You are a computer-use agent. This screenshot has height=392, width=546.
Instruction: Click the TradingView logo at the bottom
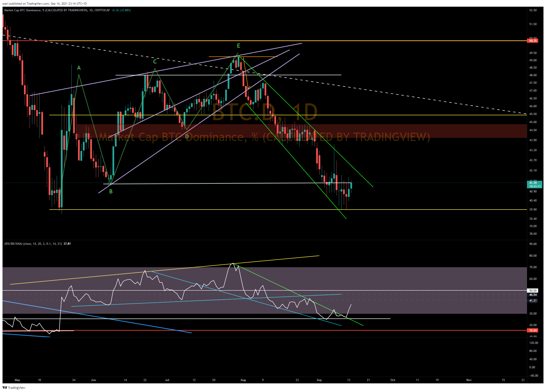pyautogui.click(x=14, y=388)
